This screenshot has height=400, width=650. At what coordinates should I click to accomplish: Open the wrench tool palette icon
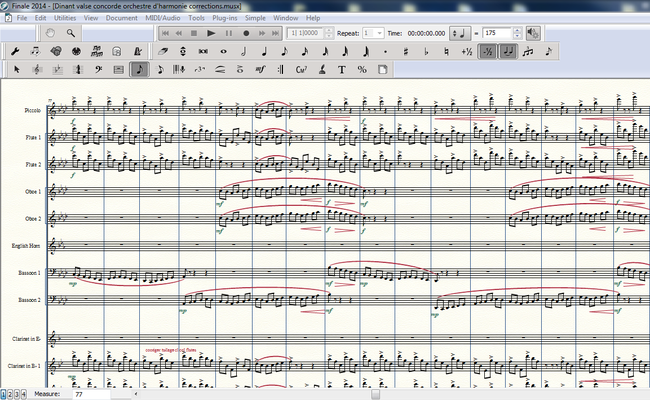pos(15,51)
